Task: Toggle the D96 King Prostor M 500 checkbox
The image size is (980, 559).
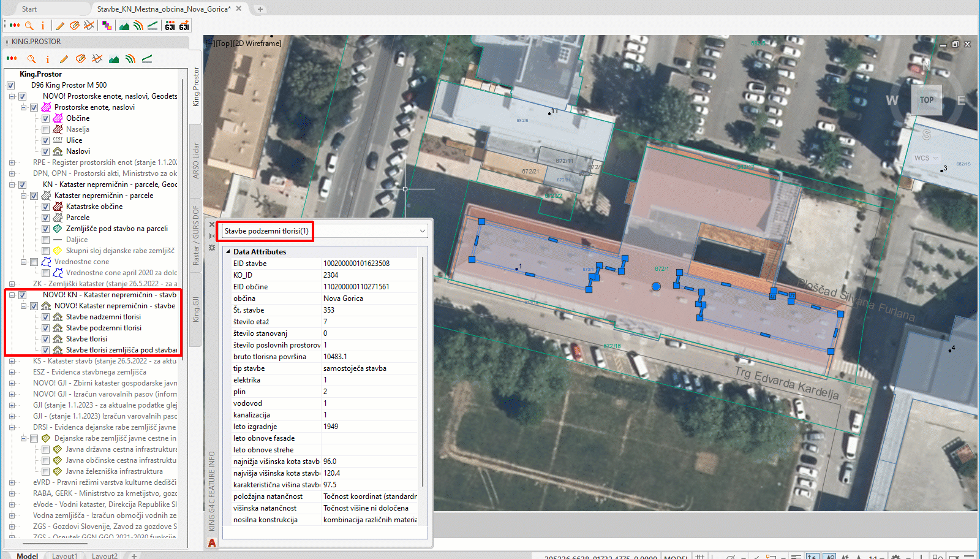Action: click(x=10, y=85)
